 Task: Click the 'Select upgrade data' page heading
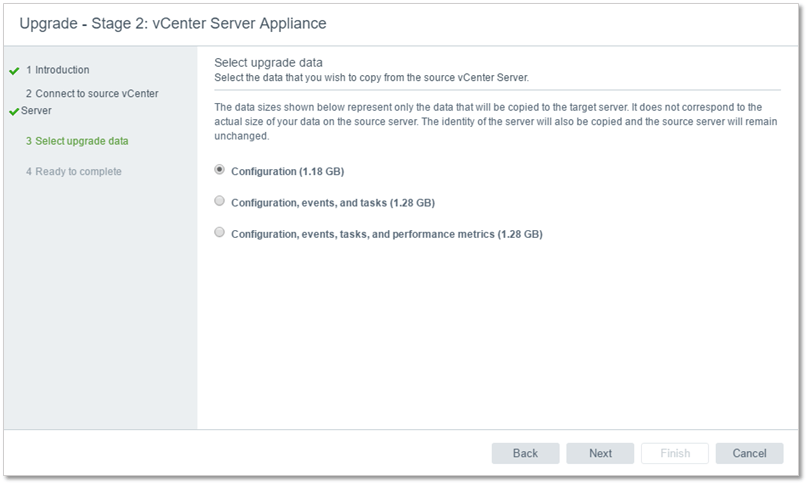coord(268,63)
